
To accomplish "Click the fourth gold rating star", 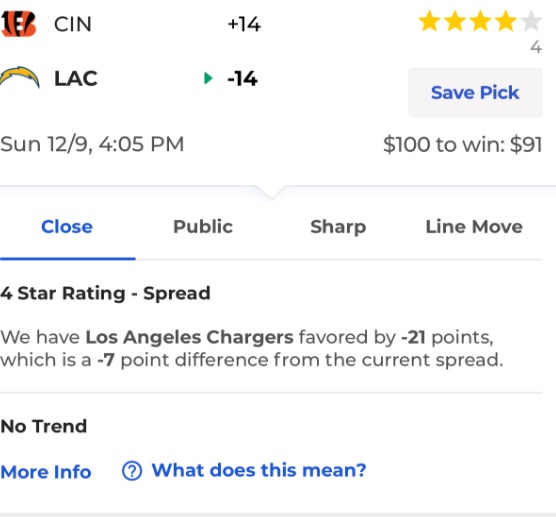I will tap(506, 21).
